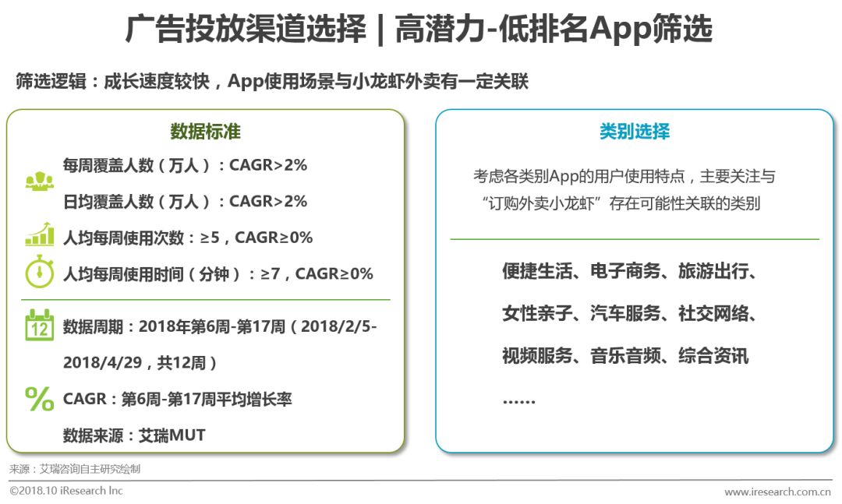
Task: Click the green bar chart growth icon
Action: (x=40, y=234)
